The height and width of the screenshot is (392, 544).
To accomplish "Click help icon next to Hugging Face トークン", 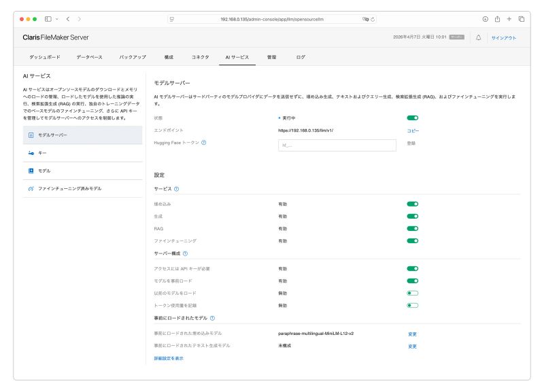I will (x=204, y=143).
